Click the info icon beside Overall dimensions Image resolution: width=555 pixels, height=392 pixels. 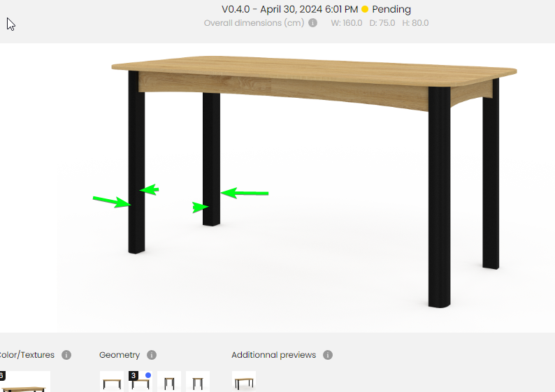point(312,23)
